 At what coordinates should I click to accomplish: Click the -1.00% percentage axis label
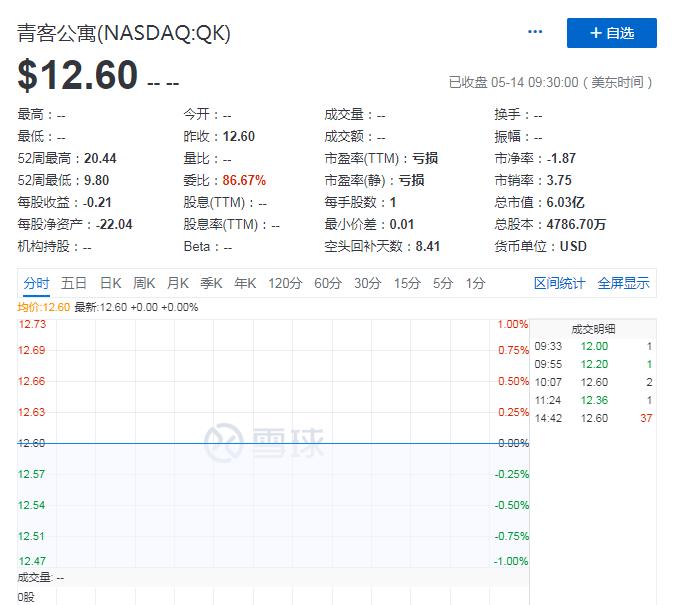pyautogui.click(x=511, y=561)
